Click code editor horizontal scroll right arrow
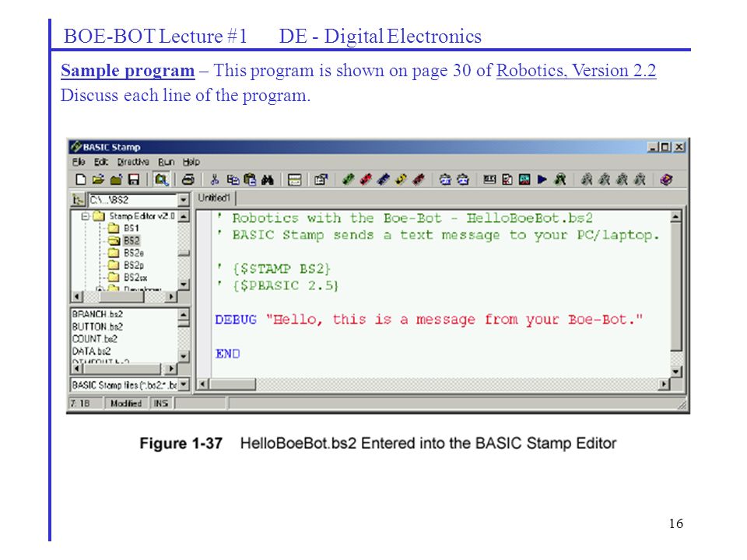The width and height of the screenshot is (747, 560). point(664,383)
